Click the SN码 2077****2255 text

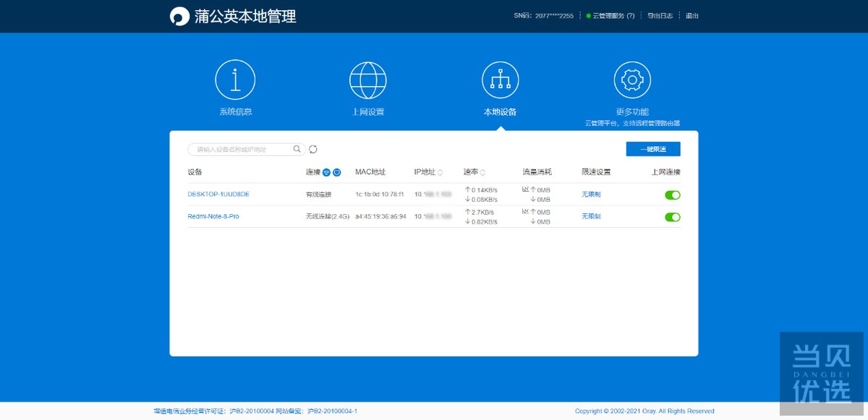coord(545,16)
